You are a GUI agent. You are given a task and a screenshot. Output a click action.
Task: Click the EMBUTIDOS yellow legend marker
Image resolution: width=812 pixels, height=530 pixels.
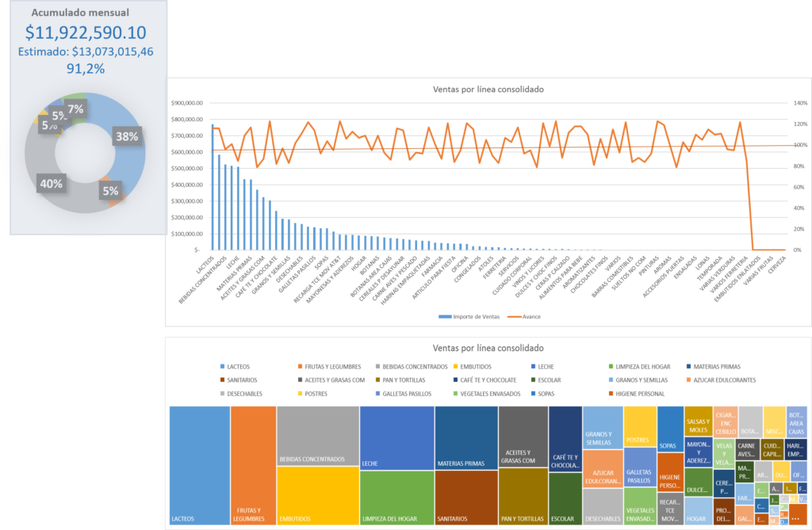pos(456,365)
